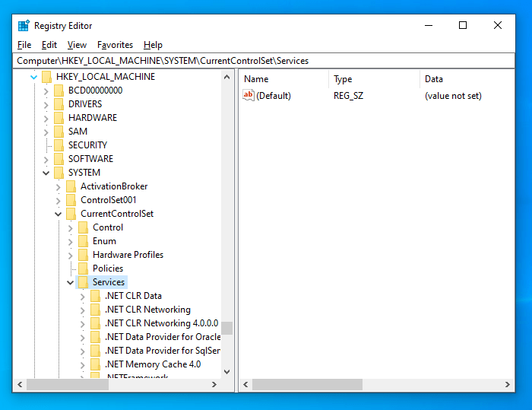Expand the ControlSet001 key
532x410 pixels.
click(59, 200)
